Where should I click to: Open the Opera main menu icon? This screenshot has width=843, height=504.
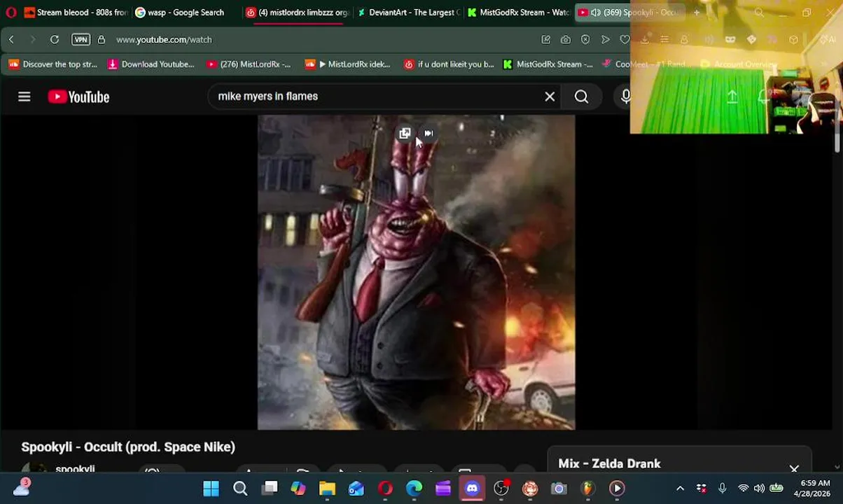point(11,13)
